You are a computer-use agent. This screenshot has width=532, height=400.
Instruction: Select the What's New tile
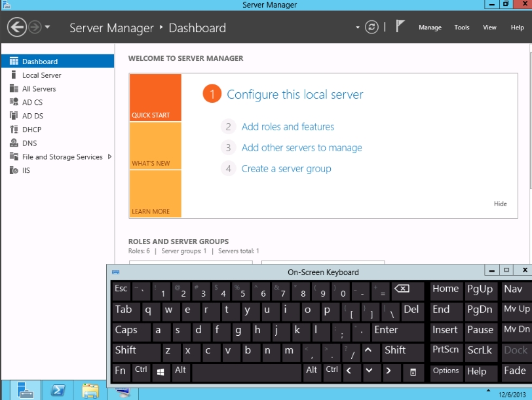[155, 146]
